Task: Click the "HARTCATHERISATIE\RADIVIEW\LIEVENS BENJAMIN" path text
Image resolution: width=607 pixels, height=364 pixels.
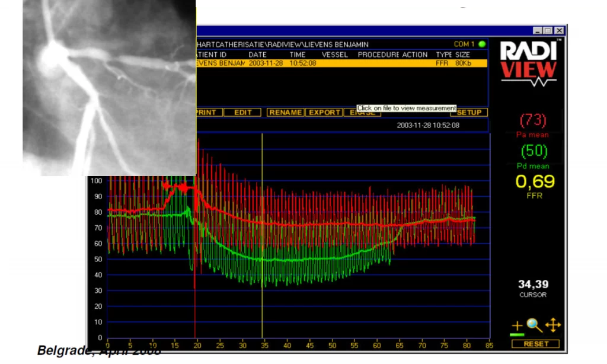Action: [x=283, y=44]
